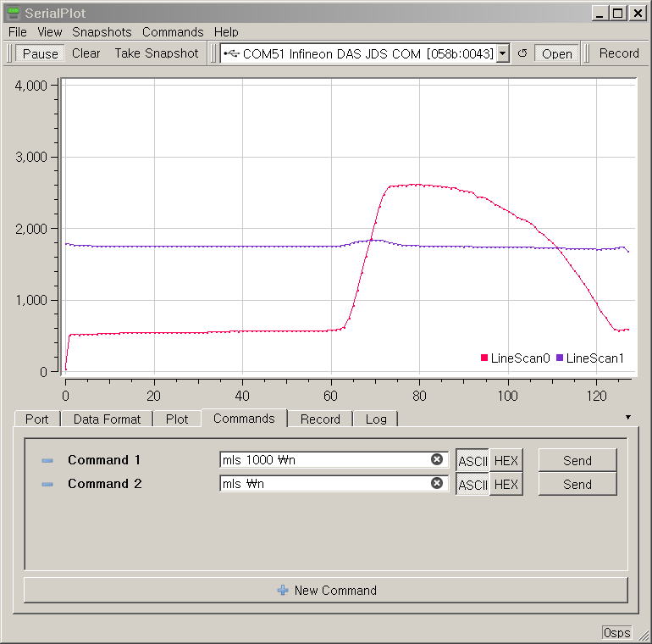Click the window resize grip
The image size is (652, 644).
(x=644, y=636)
